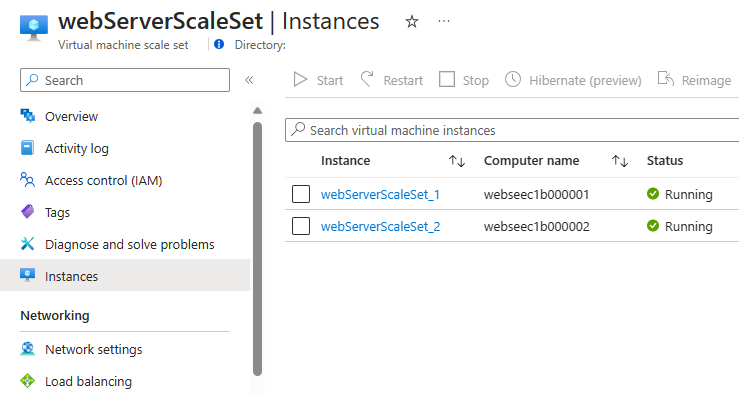Open the more options ellipsis next to title
The height and width of the screenshot is (395, 739).
pos(444,21)
